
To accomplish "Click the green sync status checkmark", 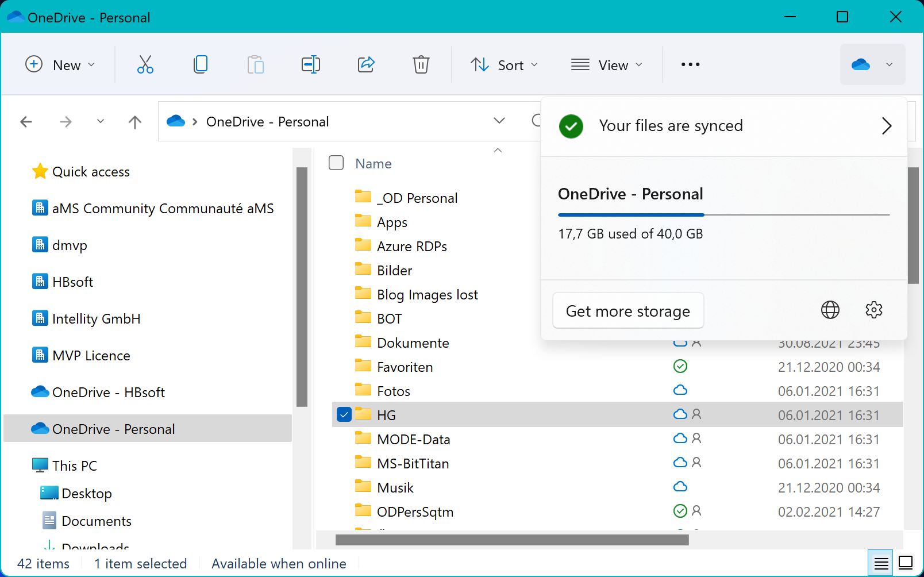I will click(x=571, y=126).
